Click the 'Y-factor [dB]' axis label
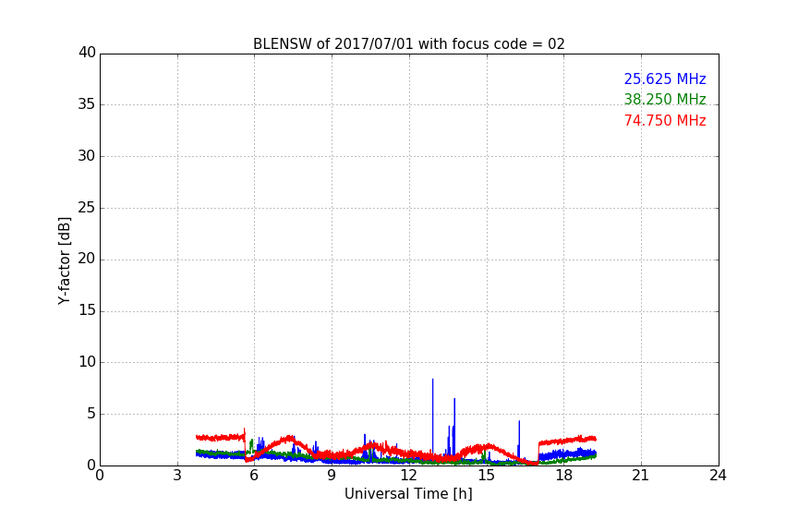This screenshot has height=532, width=798. point(64,260)
